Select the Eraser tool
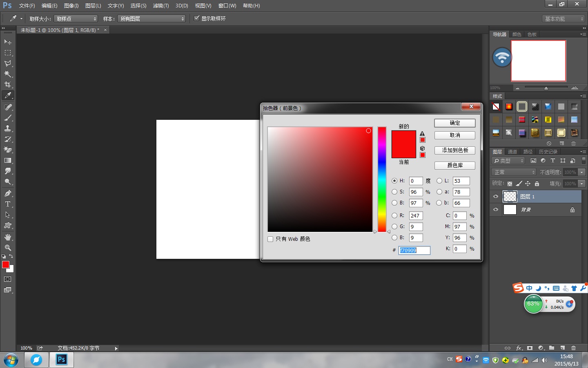 [8, 150]
